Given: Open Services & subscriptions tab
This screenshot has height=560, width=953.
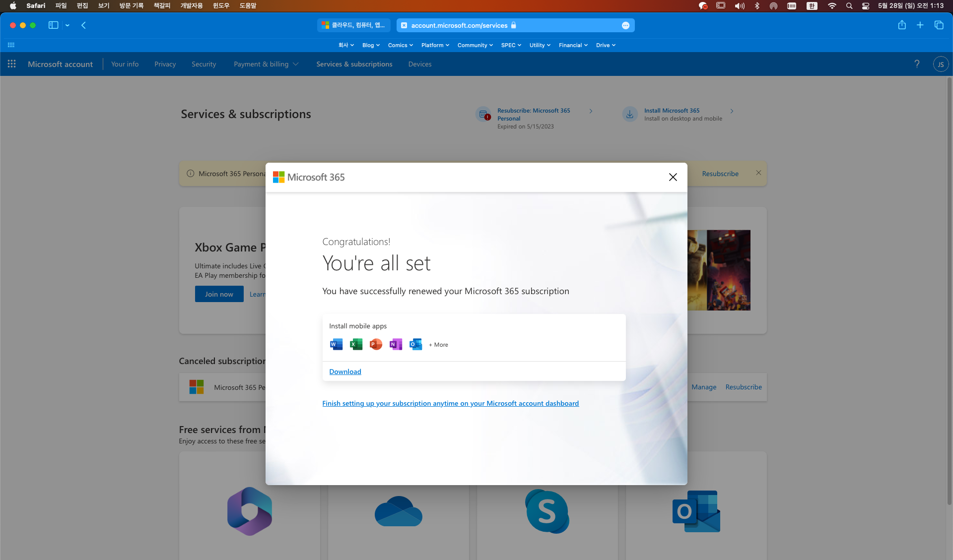Looking at the screenshot, I should click(354, 64).
